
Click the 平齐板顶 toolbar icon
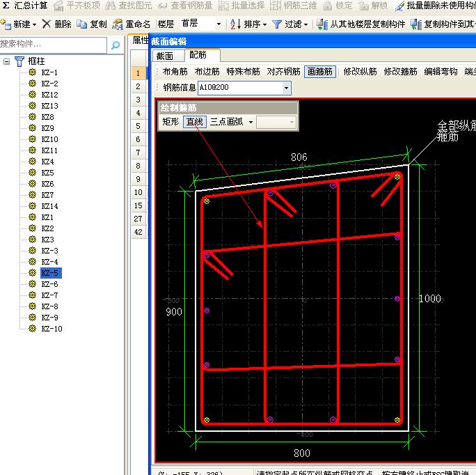[58, 6]
